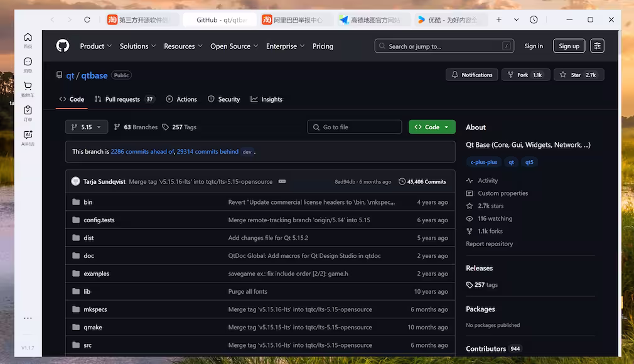
Task: Click the qt5 topic tag
Action: 529,162
